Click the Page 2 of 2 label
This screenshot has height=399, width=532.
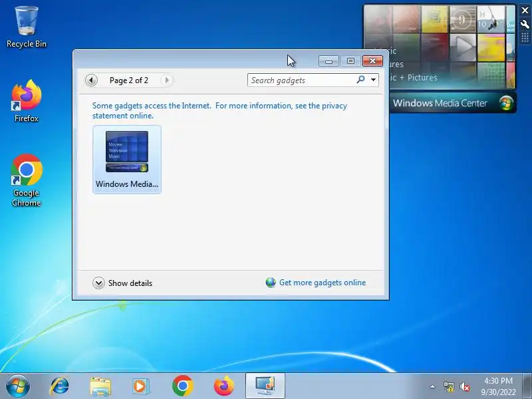[129, 80]
